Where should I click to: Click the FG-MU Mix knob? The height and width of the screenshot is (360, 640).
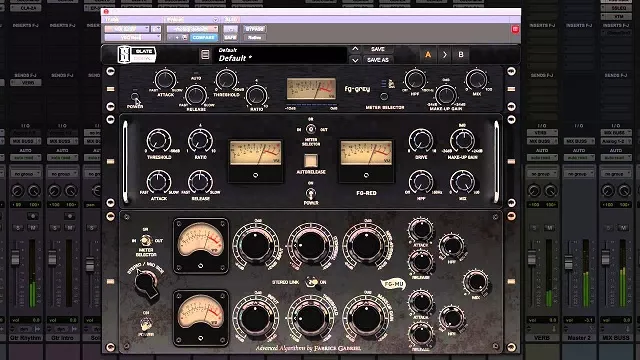point(476,282)
